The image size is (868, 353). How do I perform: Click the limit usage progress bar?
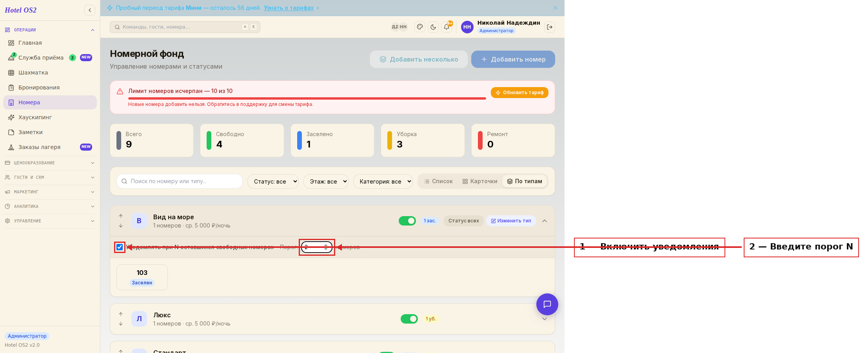307,98
